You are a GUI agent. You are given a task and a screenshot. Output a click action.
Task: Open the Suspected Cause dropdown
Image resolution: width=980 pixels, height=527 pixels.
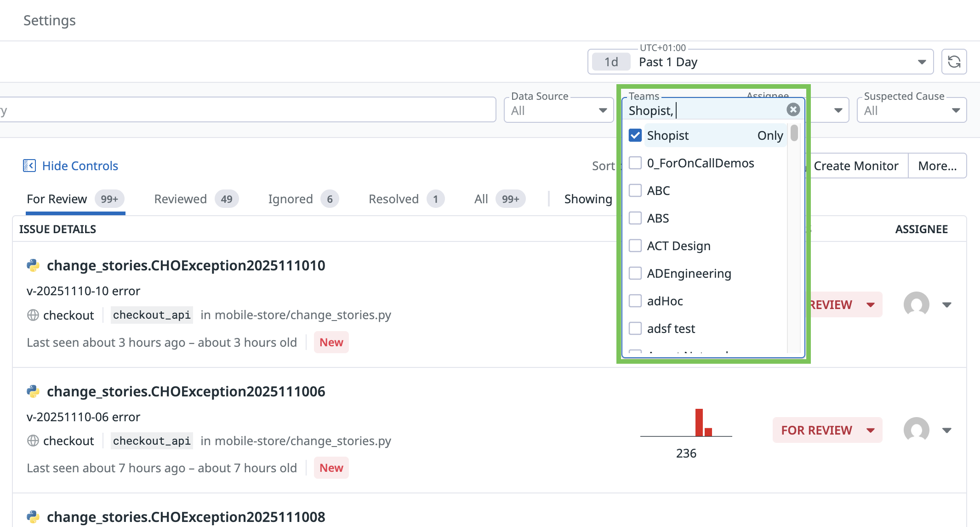point(955,110)
